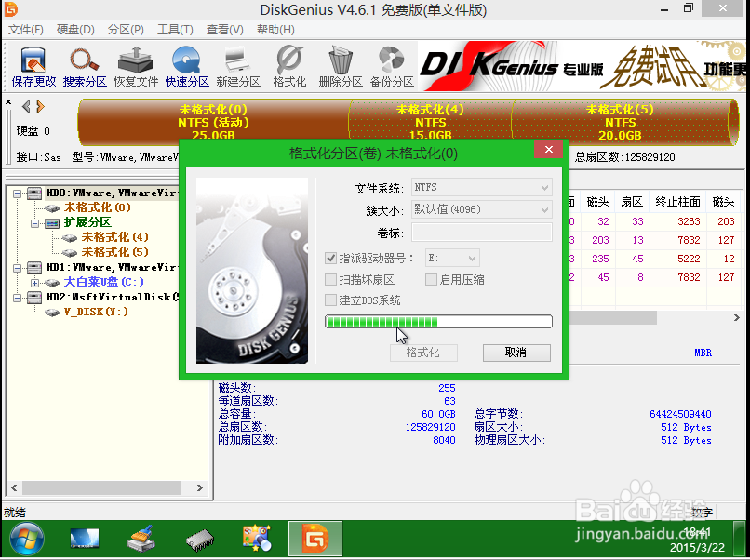Collapse HD0 disk tree node
This screenshot has height=560, width=750.
tap(18, 193)
